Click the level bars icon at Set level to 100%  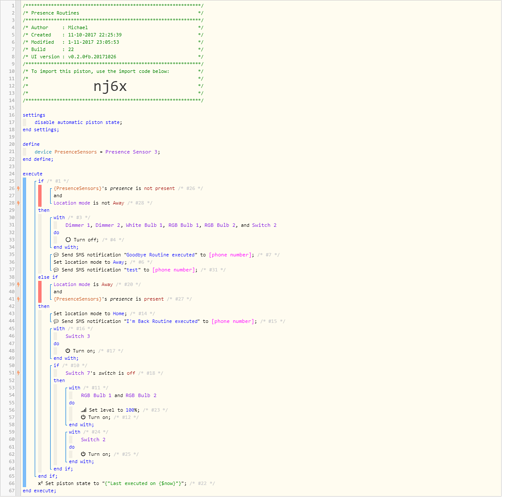(x=84, y=410)
